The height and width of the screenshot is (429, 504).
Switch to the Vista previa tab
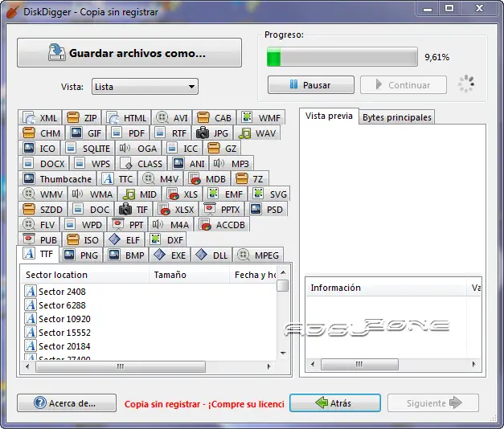pyautogui.click(x=329, y=116)
